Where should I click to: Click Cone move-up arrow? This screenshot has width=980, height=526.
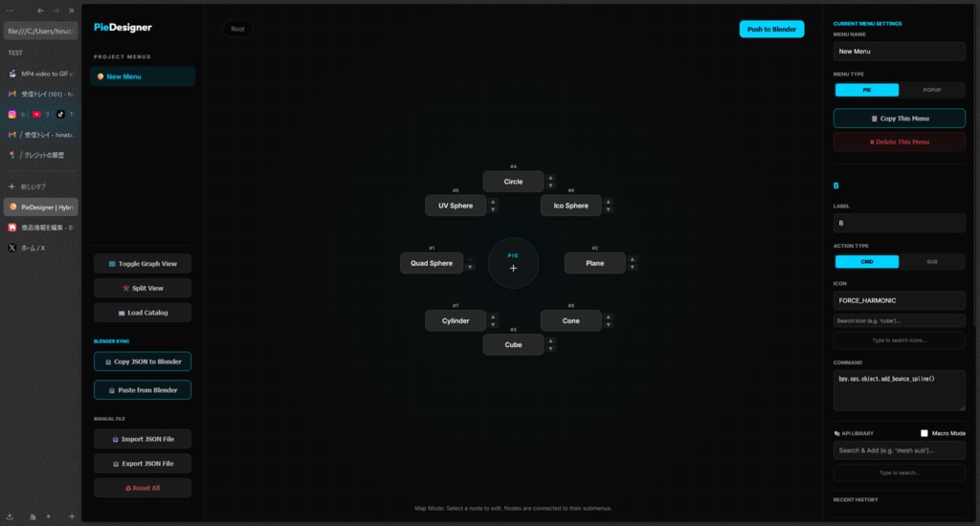(x=608, y=317)
